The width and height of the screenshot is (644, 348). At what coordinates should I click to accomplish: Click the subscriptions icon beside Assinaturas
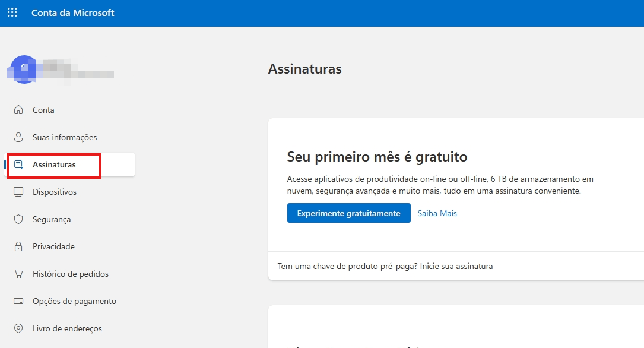(x=18, y=164)
